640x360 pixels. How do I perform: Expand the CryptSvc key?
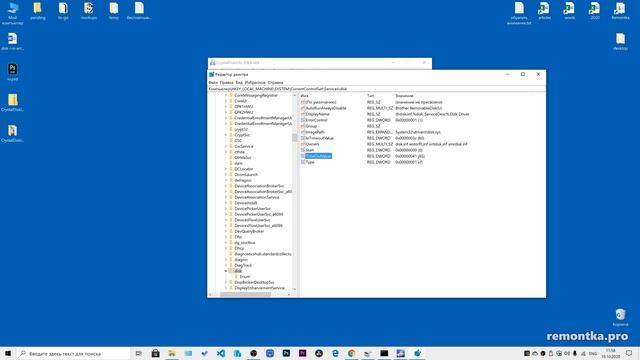(x=226, y=135)
